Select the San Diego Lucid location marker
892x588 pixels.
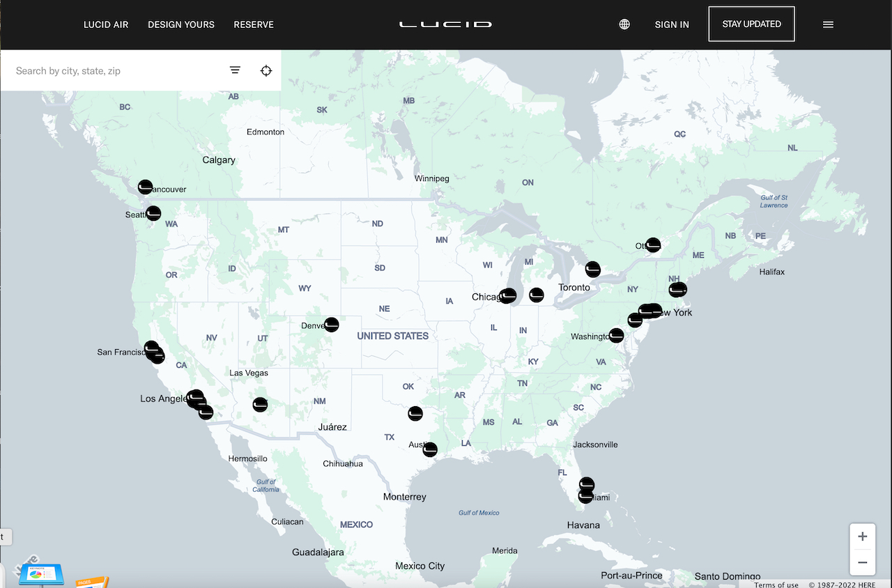coord(206,412)
